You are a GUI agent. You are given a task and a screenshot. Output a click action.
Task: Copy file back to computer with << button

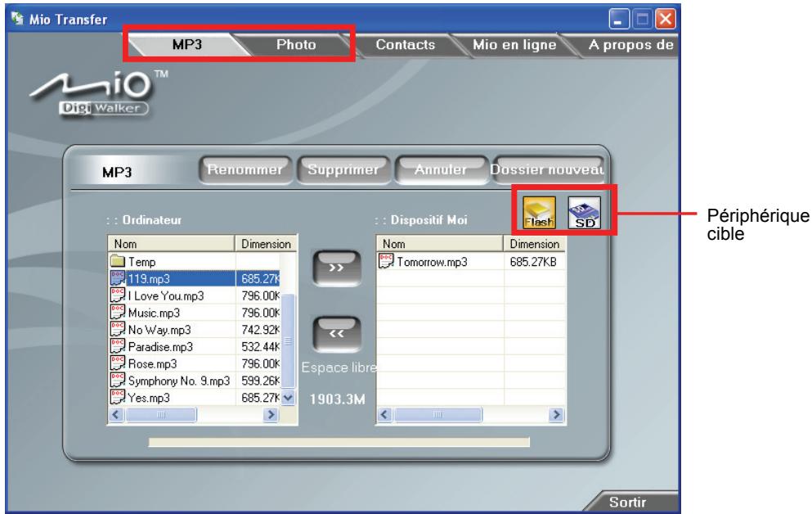click(x=337, y=334)
